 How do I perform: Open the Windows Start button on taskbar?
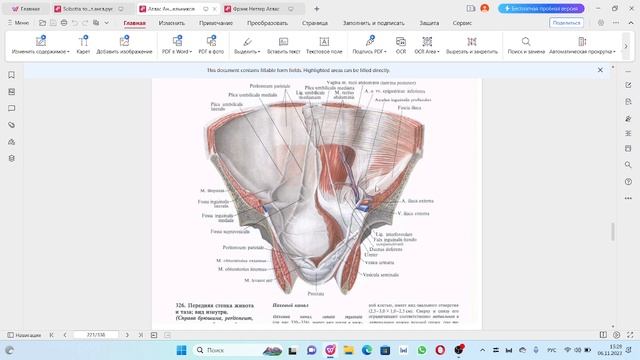tap(181, 350)
